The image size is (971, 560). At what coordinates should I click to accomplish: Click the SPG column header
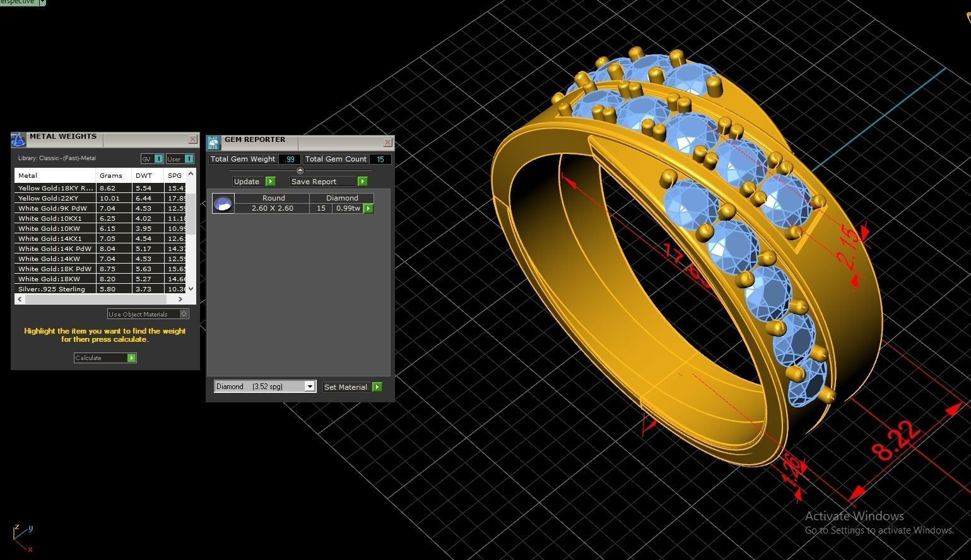click(x=175, y=175)
